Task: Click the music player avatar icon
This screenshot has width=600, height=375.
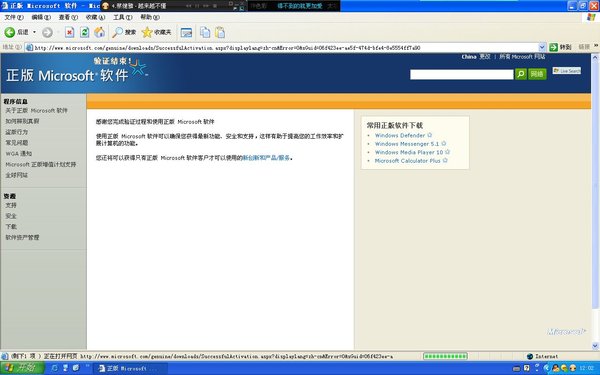Action: point(105,6)
